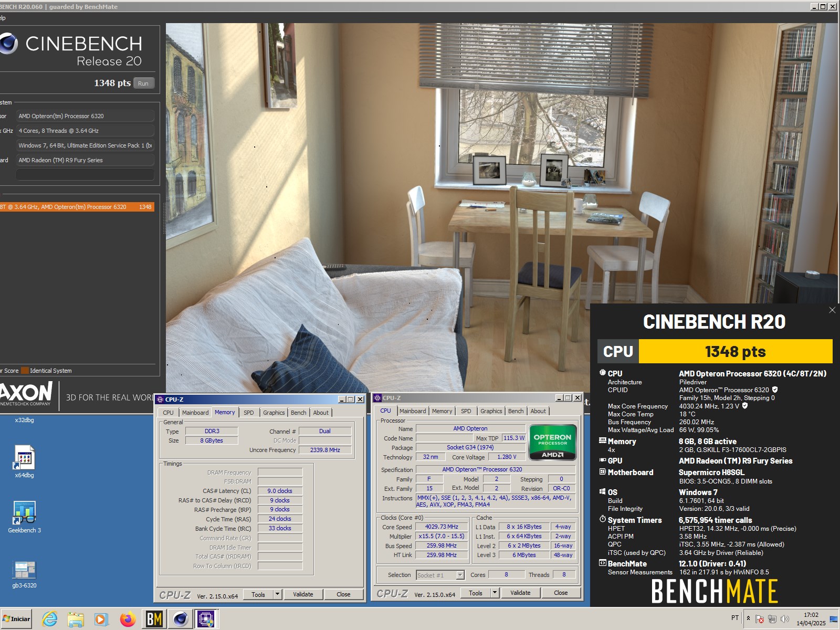Click Validate in Memory CPU-Z window
Screen dimensions: 840x630
303,594
